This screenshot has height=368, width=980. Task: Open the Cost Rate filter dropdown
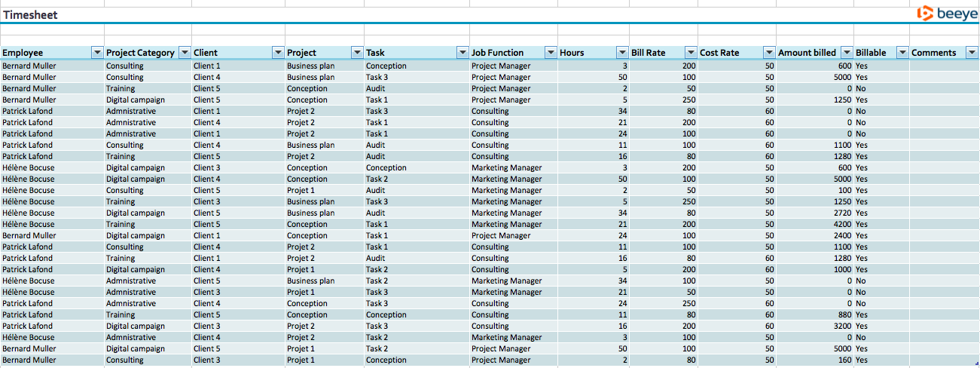(768, 53)
